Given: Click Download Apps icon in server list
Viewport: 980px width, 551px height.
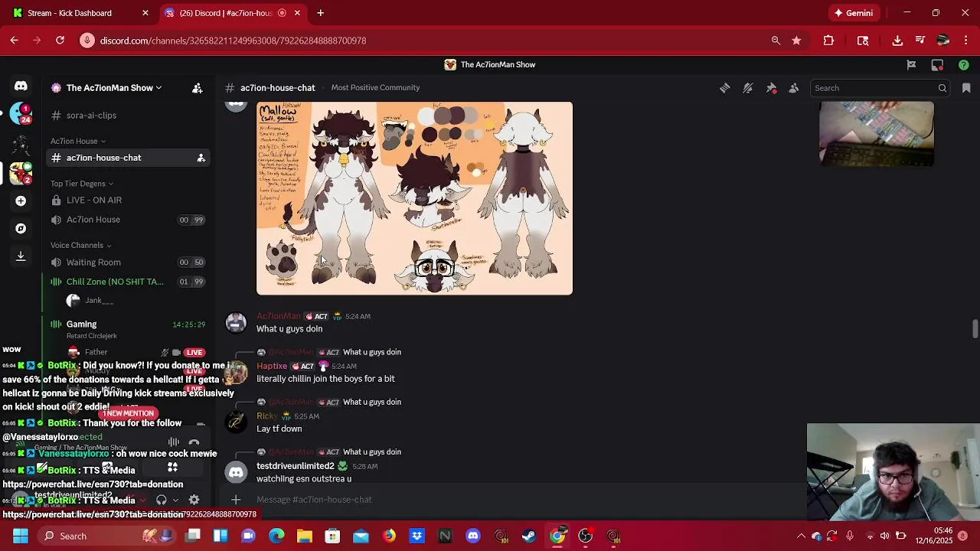Looking at the screenshot, I should click(21, 256).
